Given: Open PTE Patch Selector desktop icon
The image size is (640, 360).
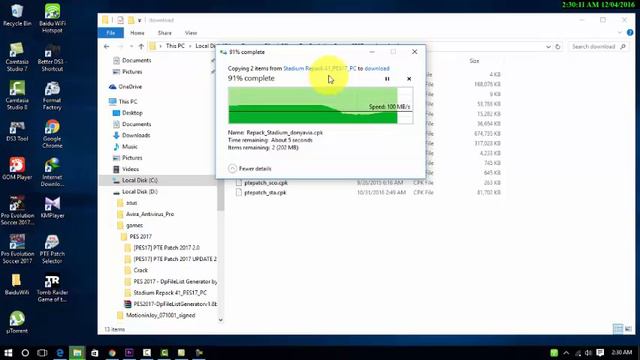Looking at the screenshot, I should tap(52, 249).
